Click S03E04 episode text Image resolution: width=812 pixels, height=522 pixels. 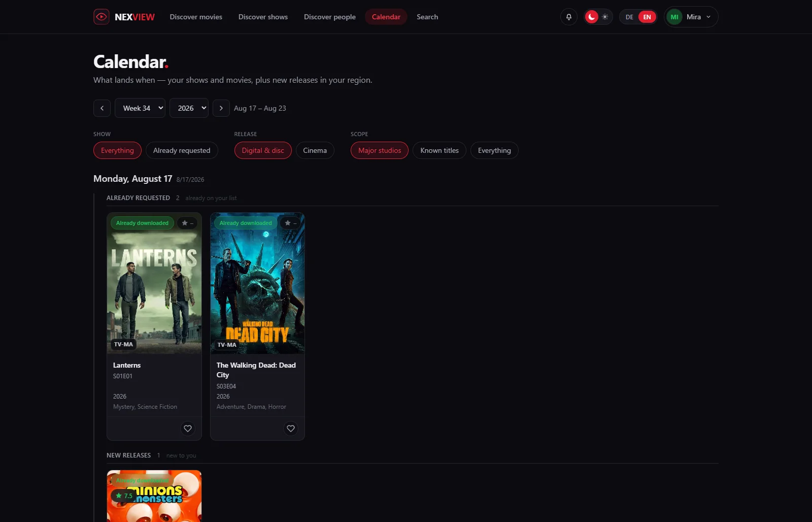pos(226,386)
